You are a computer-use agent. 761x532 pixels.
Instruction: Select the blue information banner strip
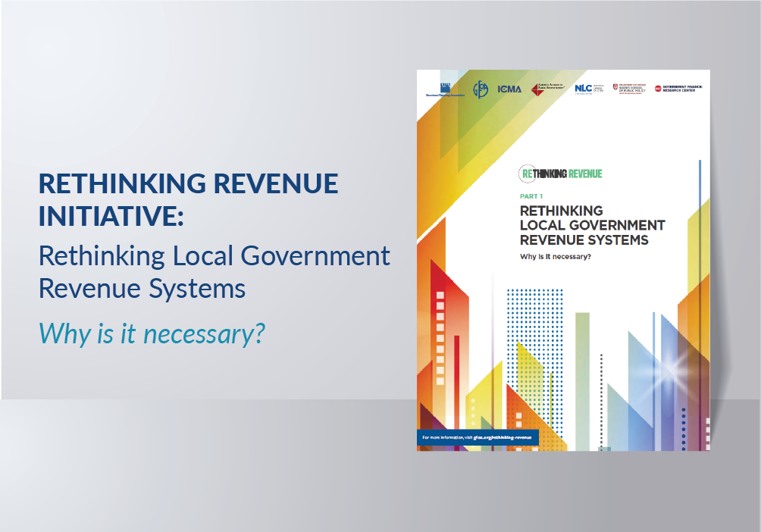477,437
